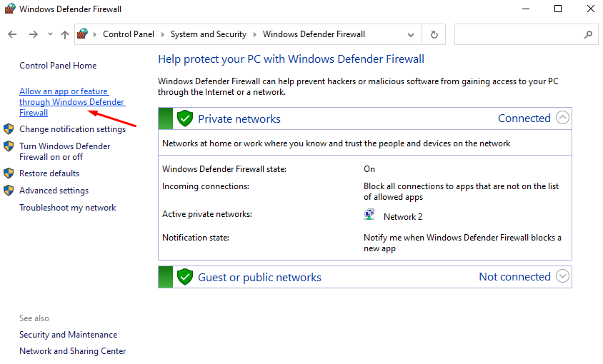This screenshot has height=364, width=603.
Task: Click the Control Panel search field
Action: [x=518, y=34]
